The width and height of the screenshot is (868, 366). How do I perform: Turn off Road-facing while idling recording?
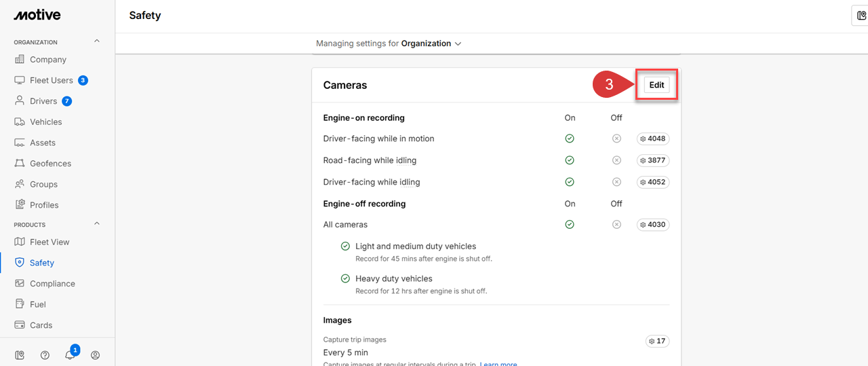616,160
